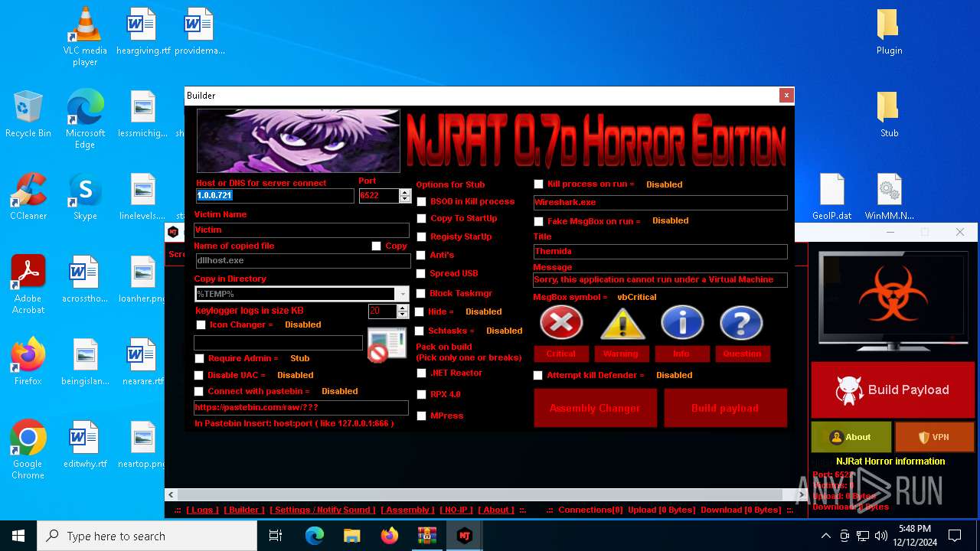
Task: Click the icon changer preview image
Action: click(387, 344)
